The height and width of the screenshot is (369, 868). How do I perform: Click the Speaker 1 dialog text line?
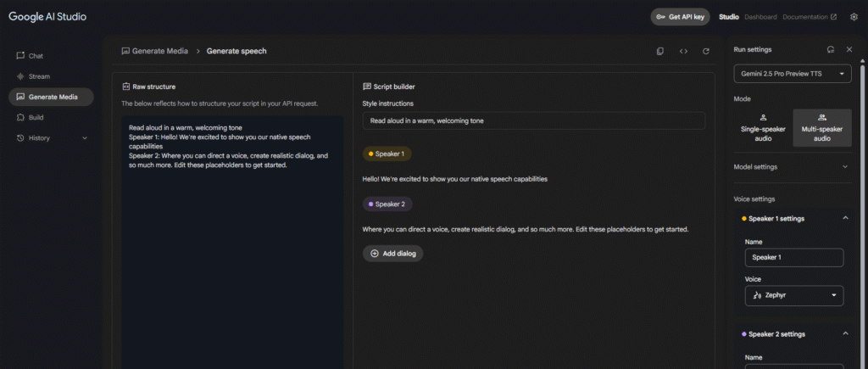click(455, 179)
